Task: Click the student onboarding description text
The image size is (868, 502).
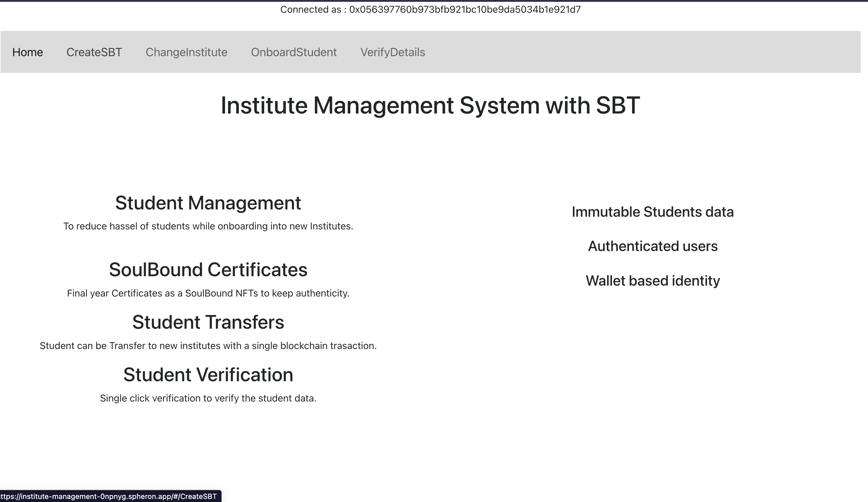Action: tap(208, 226)
